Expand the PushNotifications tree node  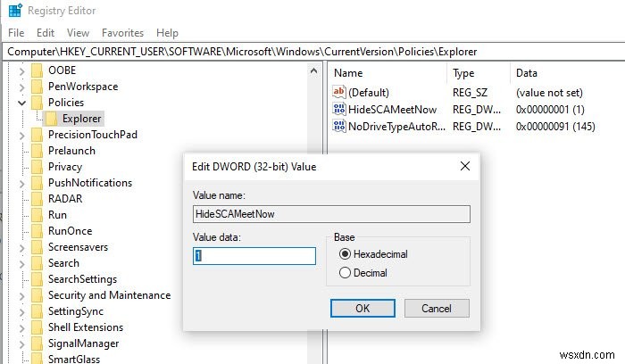tap(22, 184)
